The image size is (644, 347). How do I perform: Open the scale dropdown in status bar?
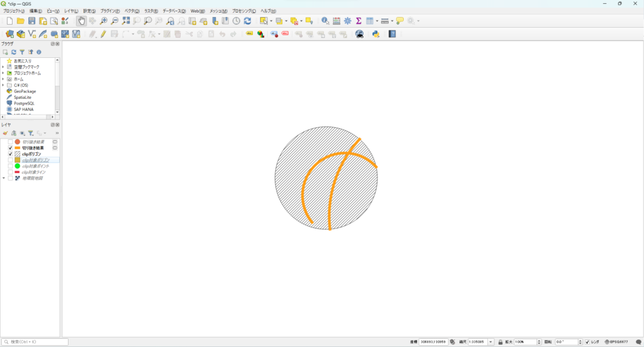tap(491, 342)
